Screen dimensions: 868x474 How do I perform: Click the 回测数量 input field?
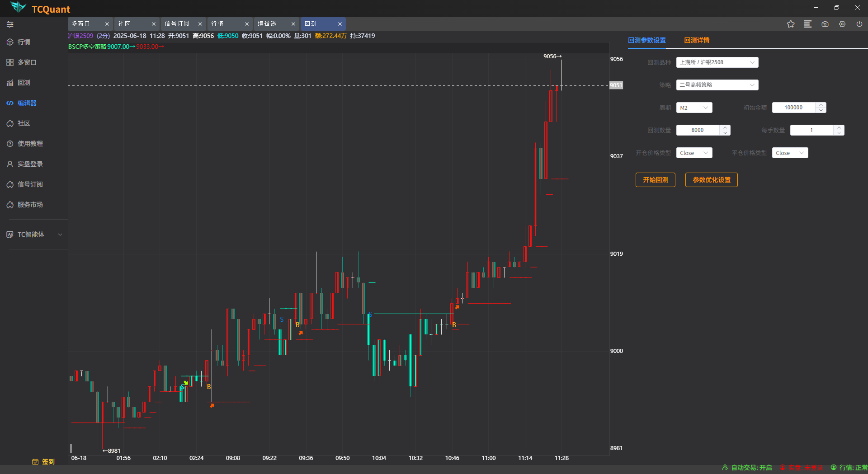[x=698, y=130]
